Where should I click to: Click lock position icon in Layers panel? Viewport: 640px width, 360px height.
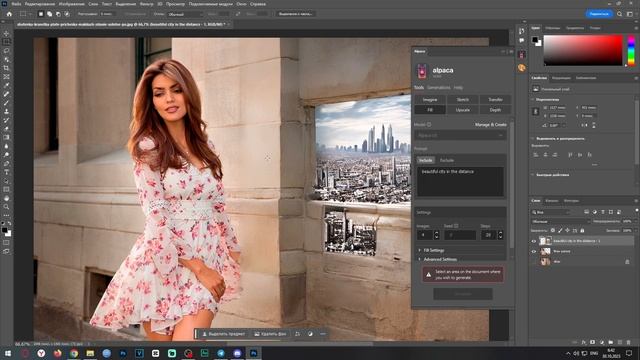pyautogui.click(x=568, y=231)
